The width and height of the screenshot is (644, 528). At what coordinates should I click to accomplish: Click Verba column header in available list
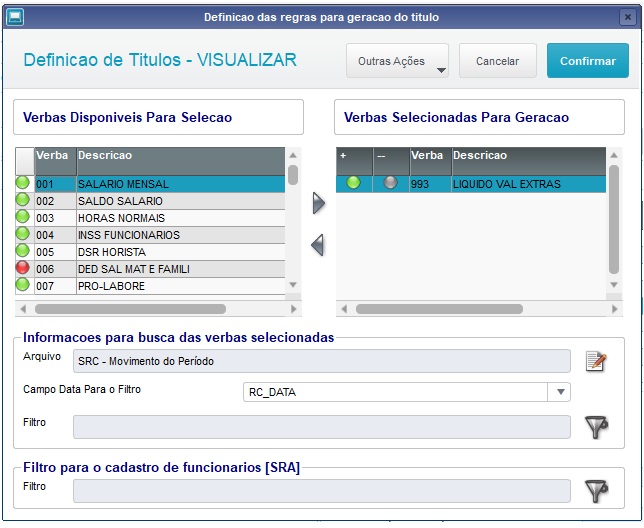[55, 161]
